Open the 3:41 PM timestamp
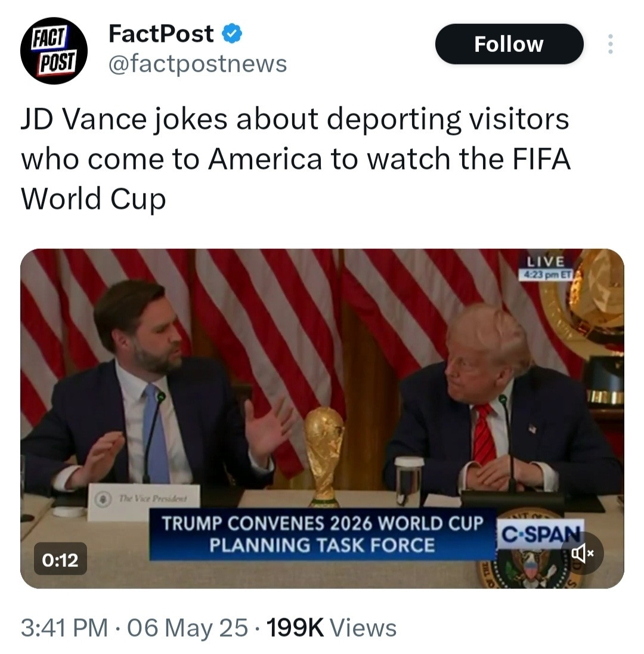This screenshot has height=654, width=644. point(64,627)
